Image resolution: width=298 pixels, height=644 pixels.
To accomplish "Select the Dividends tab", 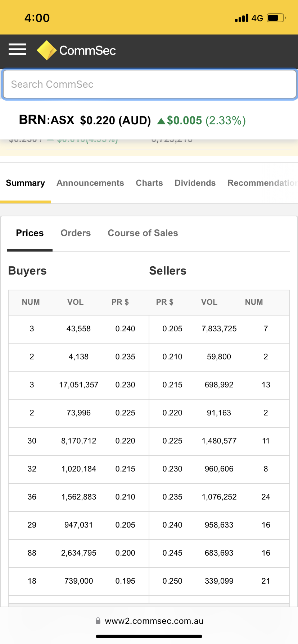I will [195, 183].
